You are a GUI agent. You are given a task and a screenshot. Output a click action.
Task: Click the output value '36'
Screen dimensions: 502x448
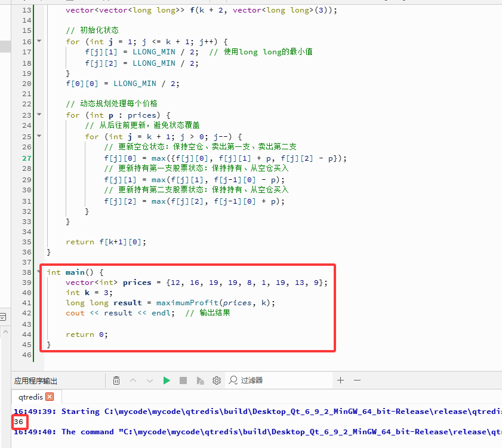coord(19,422)
